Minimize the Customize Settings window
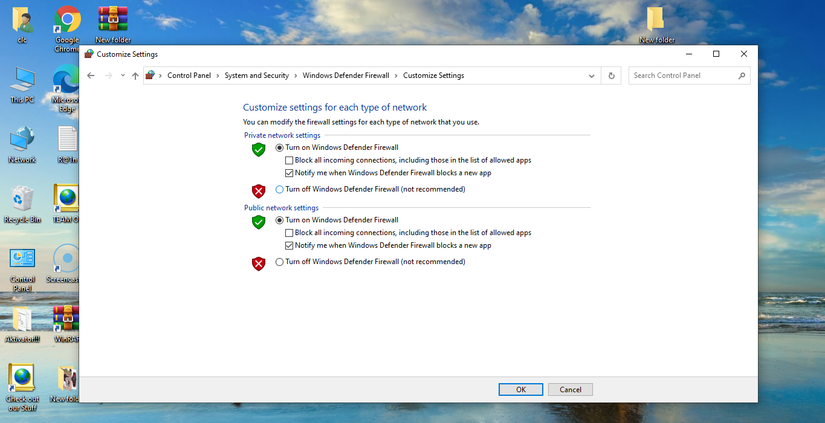 pyautogui.click(x=689, y=54)
